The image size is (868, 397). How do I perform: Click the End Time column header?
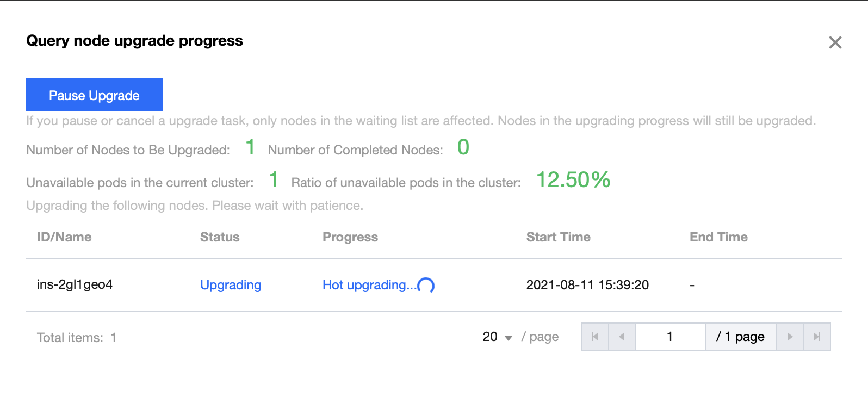[x=718, y=237]
